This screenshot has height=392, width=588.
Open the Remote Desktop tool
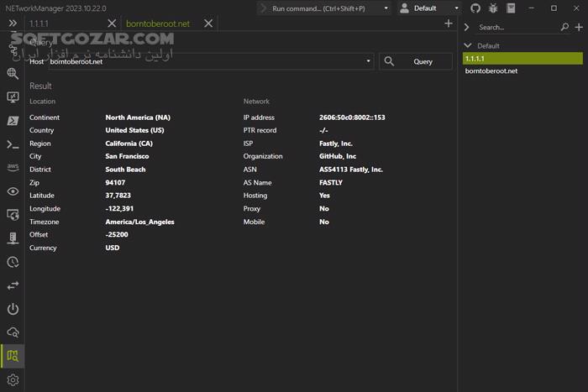[x=13, y=97]
